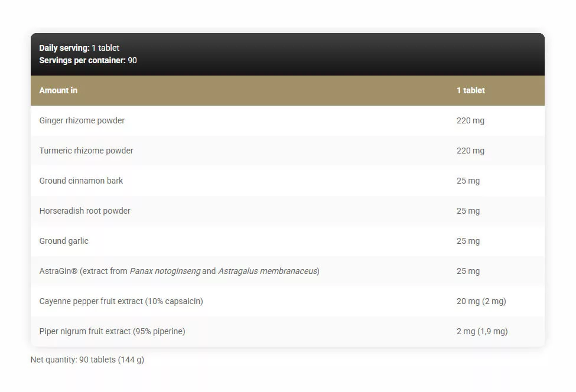
Task: Click the italic 'Astragalus membranaceus' text
Action: tap(268, 271)
